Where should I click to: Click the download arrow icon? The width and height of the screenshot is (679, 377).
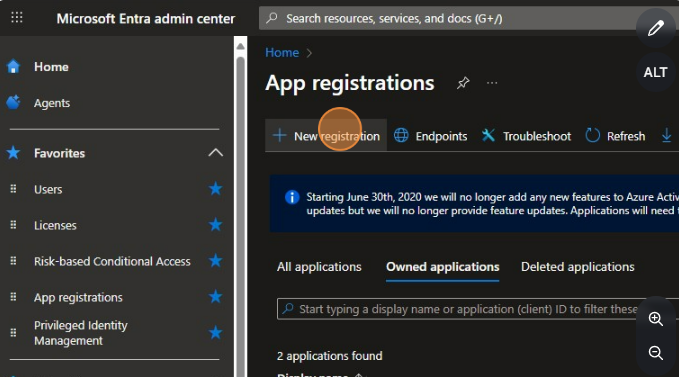pos(666,136)
